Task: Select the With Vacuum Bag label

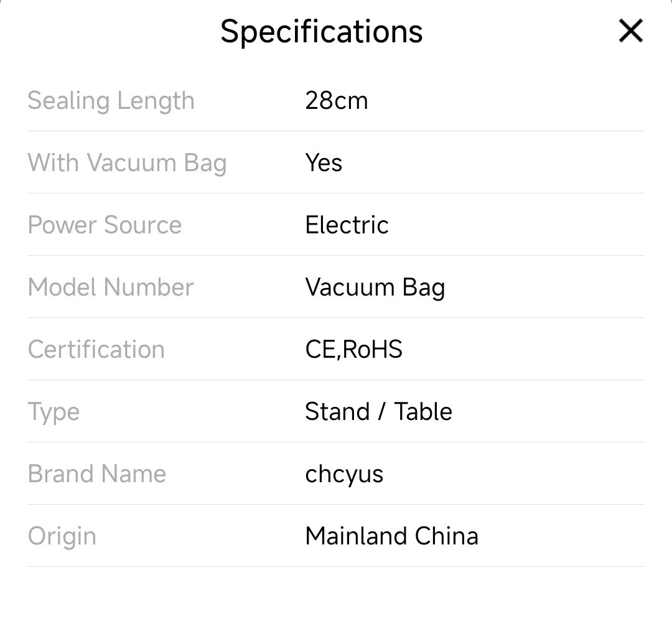Action: point(127,163)
